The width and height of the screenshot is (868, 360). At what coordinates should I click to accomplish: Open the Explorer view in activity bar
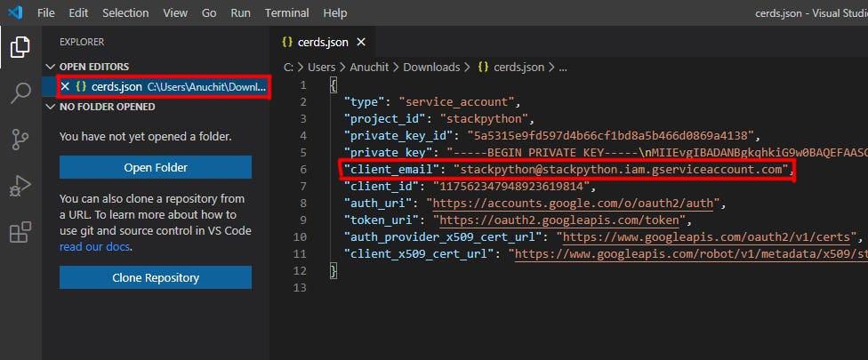click(x=20, y=46)
